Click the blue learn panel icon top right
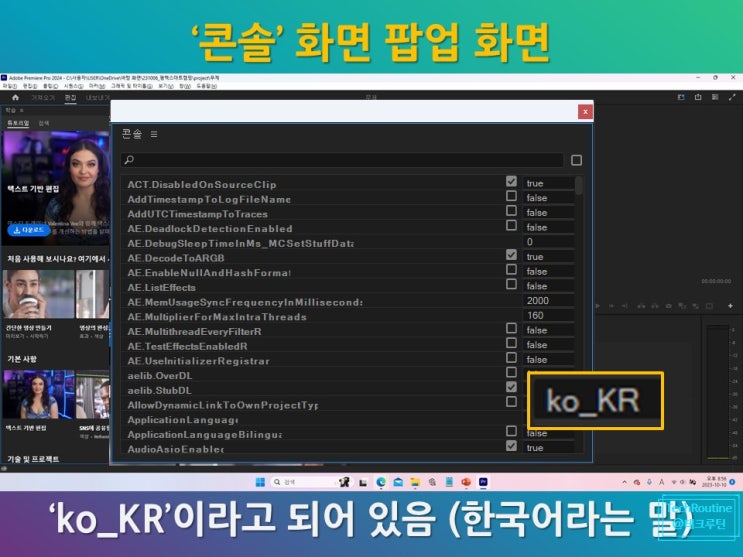 [x=681, y=97]
